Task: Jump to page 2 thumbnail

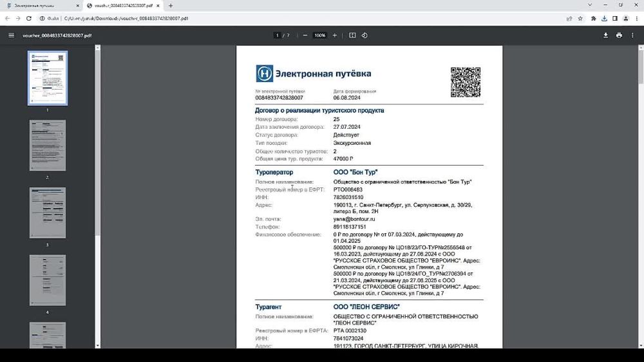Action: tap(48, 146)
